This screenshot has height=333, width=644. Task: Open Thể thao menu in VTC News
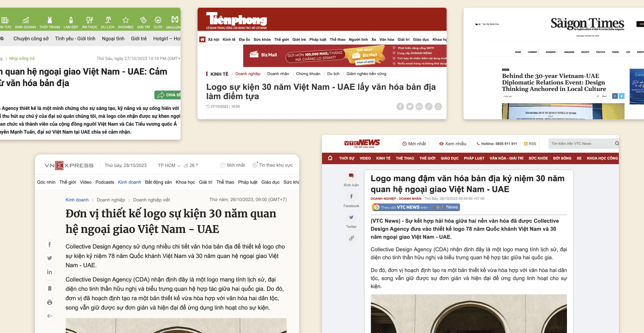[405, 158]
